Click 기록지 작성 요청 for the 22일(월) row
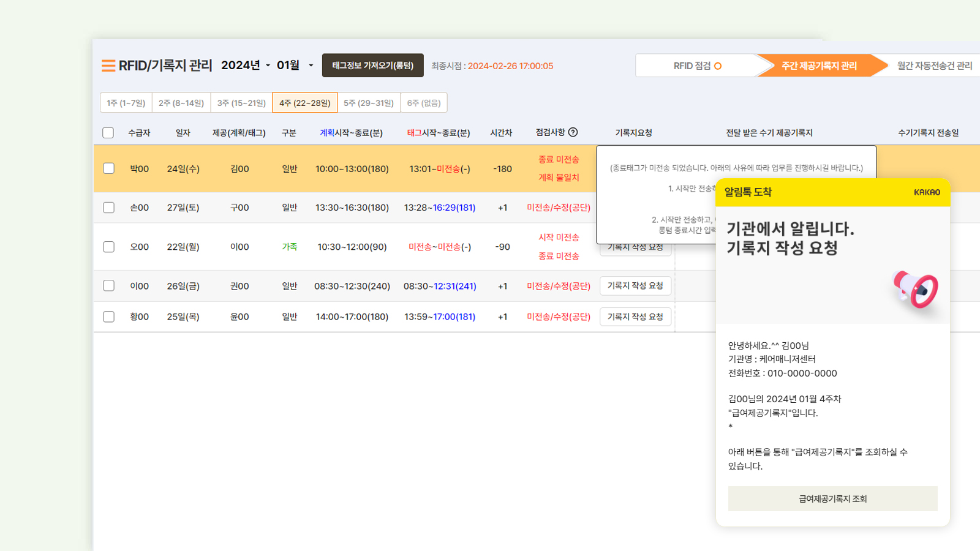980x551 pixels. tap(635, 249)
